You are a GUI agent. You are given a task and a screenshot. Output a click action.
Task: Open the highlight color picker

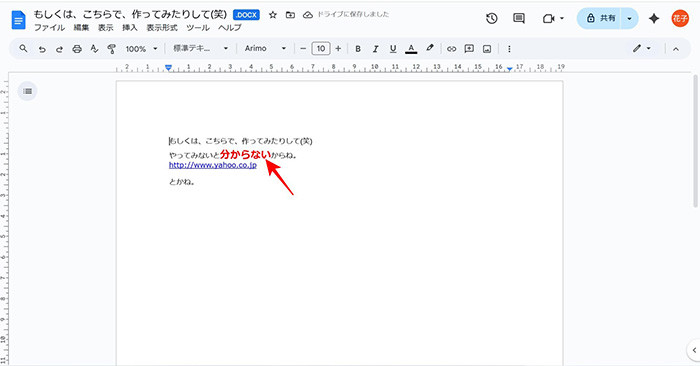tap(429, 49)
